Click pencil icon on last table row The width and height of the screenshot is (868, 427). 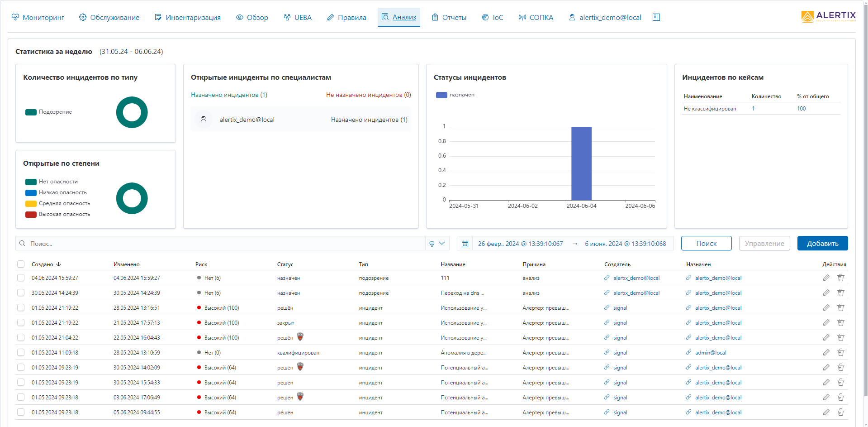826,412
